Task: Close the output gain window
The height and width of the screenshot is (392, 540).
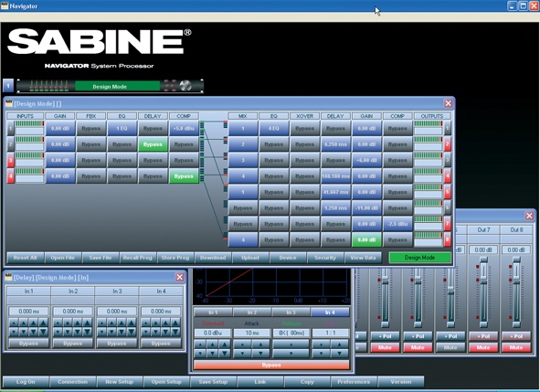Action: [529, 216]
